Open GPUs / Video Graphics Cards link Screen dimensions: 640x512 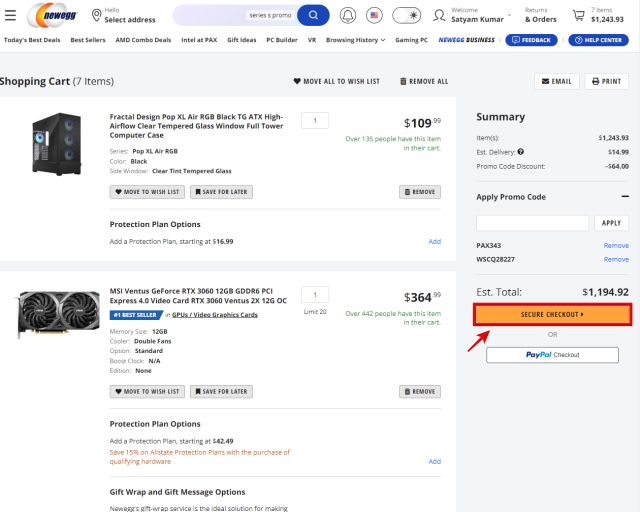click(x=215, y=315)
